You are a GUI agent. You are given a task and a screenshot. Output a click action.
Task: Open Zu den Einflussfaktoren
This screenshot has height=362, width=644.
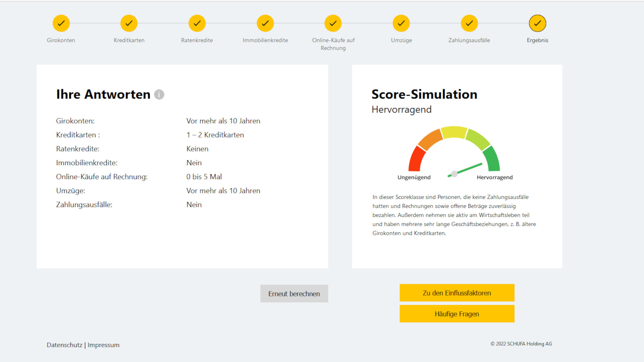click(x=457, y=293)
